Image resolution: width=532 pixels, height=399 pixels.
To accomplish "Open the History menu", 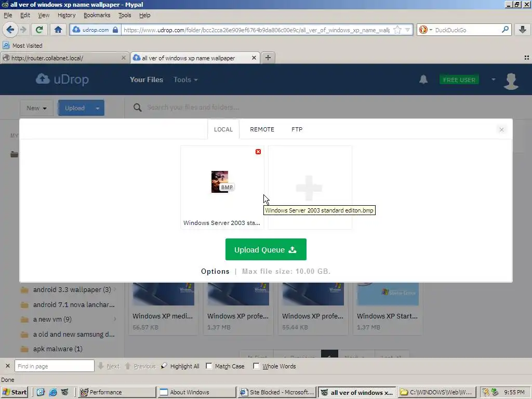I will 66,15.
